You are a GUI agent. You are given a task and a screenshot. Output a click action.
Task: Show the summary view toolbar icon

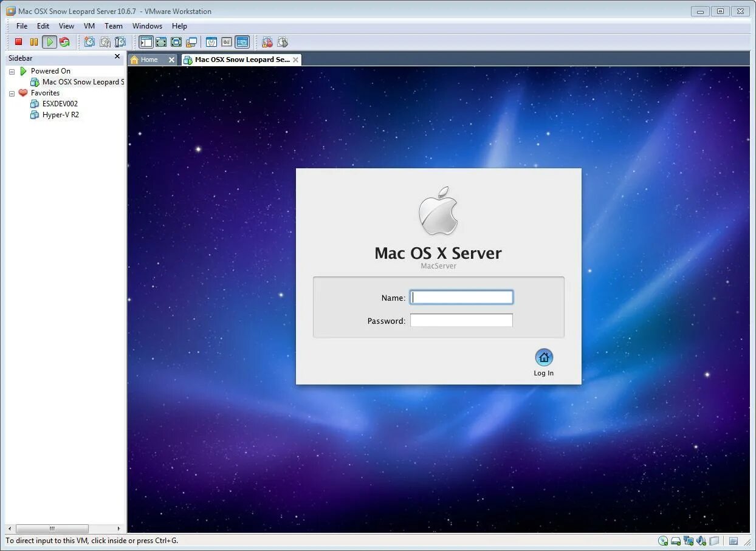click(x=211, y=42)
